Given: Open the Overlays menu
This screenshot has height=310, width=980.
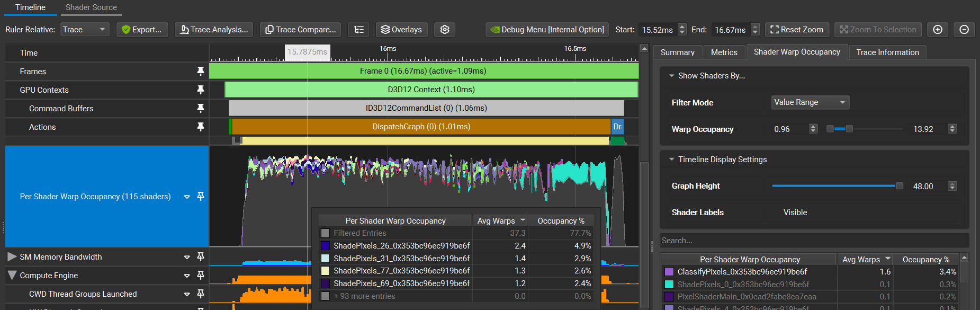Looking at the screenshot, I should click(402, 30).
